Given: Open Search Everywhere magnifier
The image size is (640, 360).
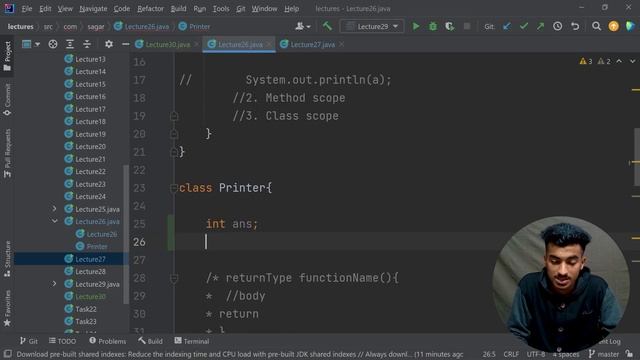Looking at the screenshot, I should (x=596, y=27).
